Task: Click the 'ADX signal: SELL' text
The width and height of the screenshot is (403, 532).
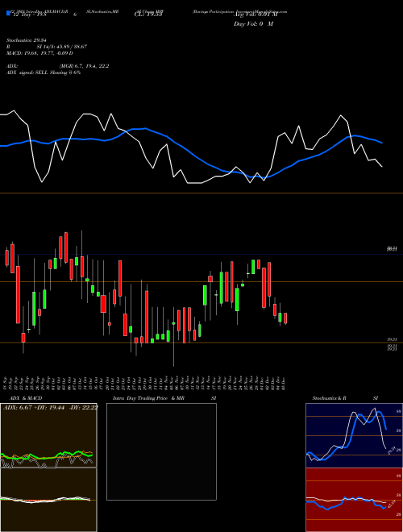Action: click(x=27, y=73)
